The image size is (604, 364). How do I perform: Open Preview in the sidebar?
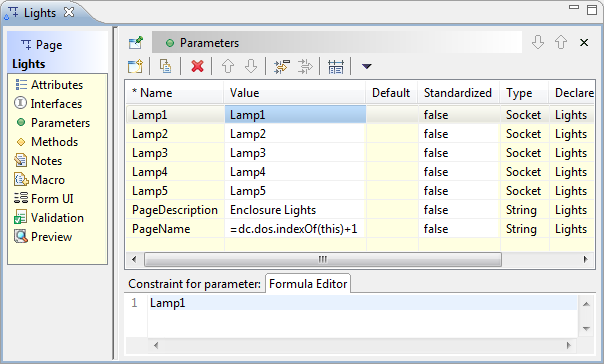pos(51,237)
